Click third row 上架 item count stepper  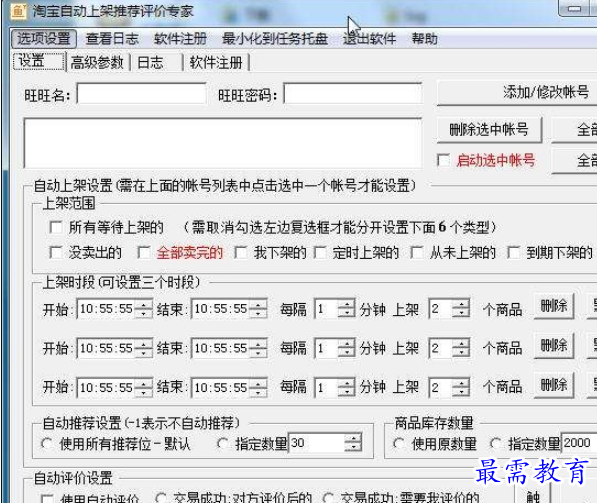coord(461,388)
